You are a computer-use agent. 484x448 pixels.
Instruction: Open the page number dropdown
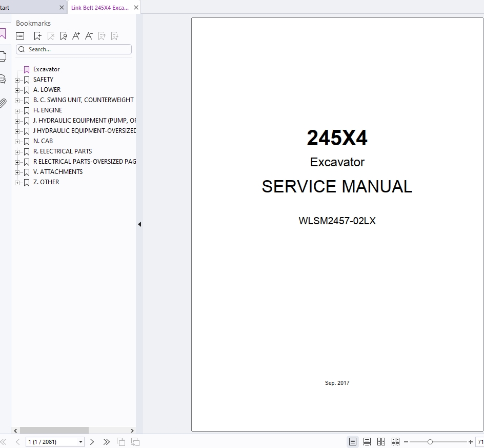coord(80,442)
